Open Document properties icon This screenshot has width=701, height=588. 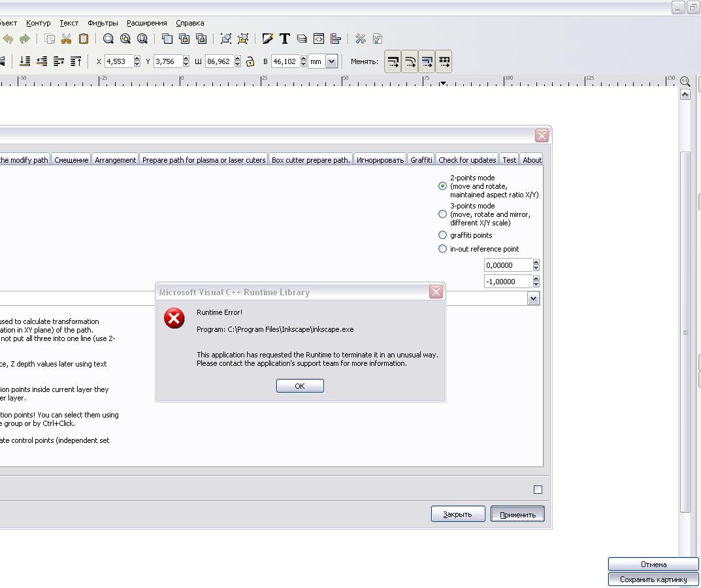tap(378, 39)
